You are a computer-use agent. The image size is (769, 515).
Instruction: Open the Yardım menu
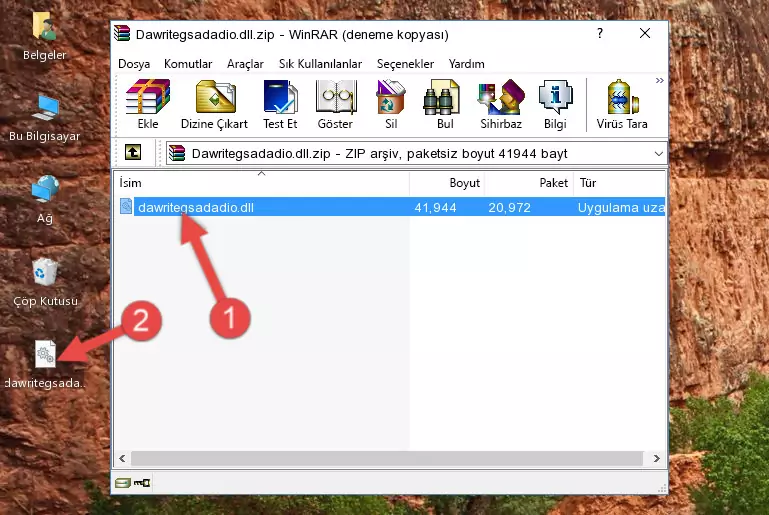click(466, 64)
